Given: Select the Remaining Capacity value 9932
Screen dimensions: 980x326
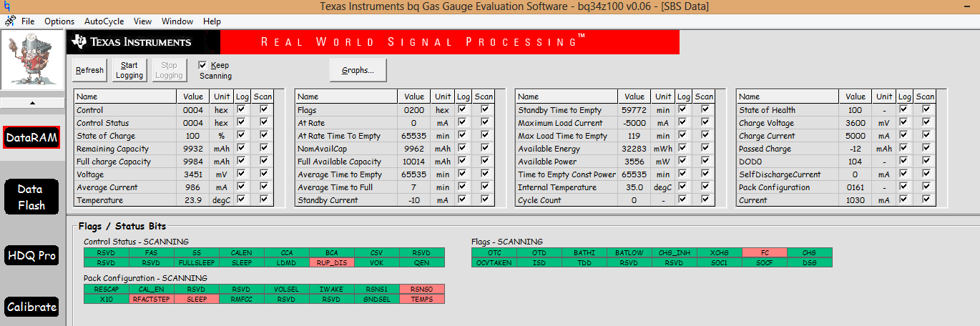Looking at the screenshot, I should point(194,149).
